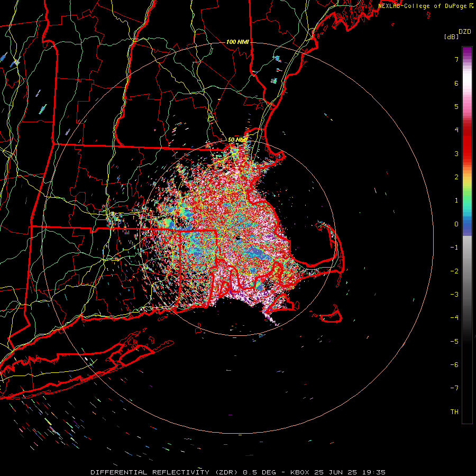Click the DZD legend title
Viewport: 476px width, 476px height.
coord(465,32)
